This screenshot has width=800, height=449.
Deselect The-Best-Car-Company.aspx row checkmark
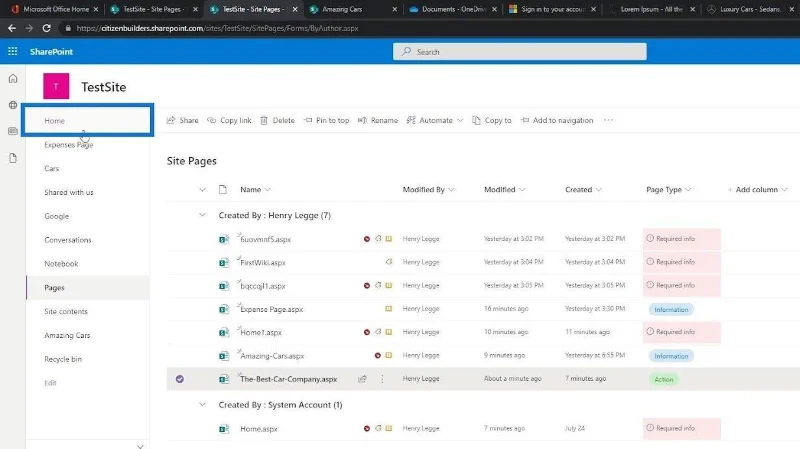coord(180,379)
